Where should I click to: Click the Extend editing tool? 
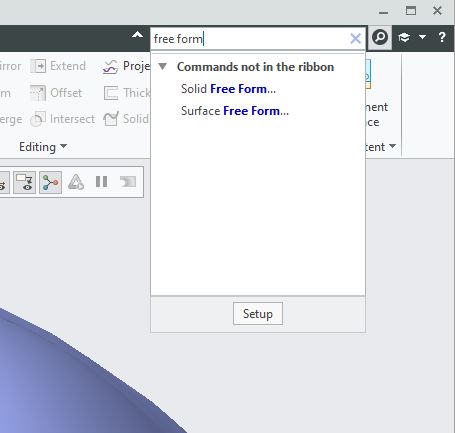(x=58, y=66)
